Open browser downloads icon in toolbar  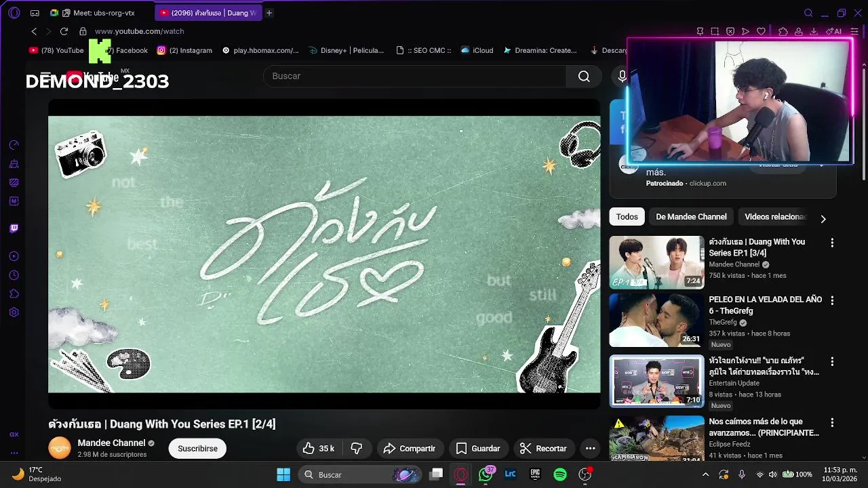813,31
